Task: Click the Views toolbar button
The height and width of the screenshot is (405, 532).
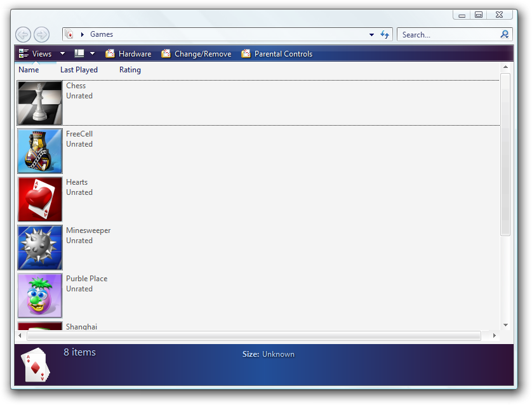Action: click(36, 53)
